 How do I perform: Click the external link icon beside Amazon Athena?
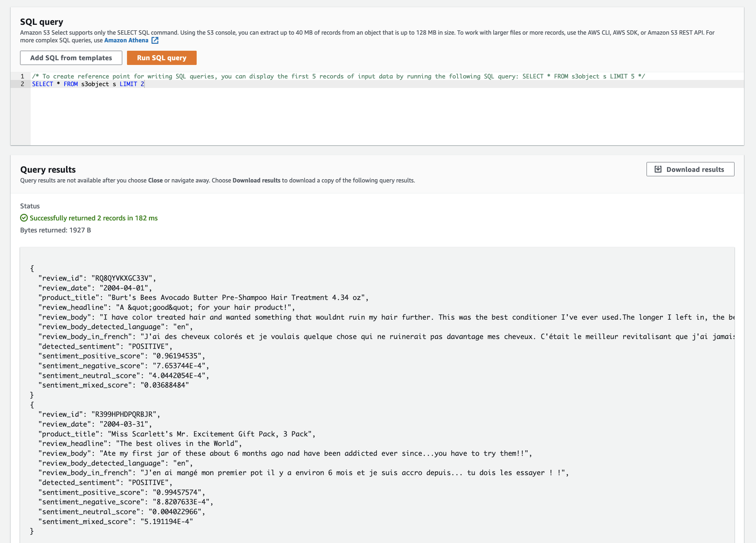click(155, 41)
